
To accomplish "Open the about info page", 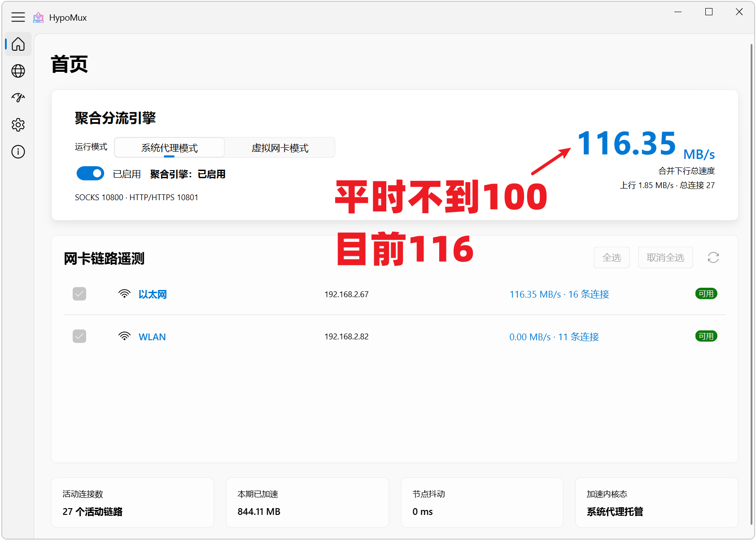I will pos(18,152).
